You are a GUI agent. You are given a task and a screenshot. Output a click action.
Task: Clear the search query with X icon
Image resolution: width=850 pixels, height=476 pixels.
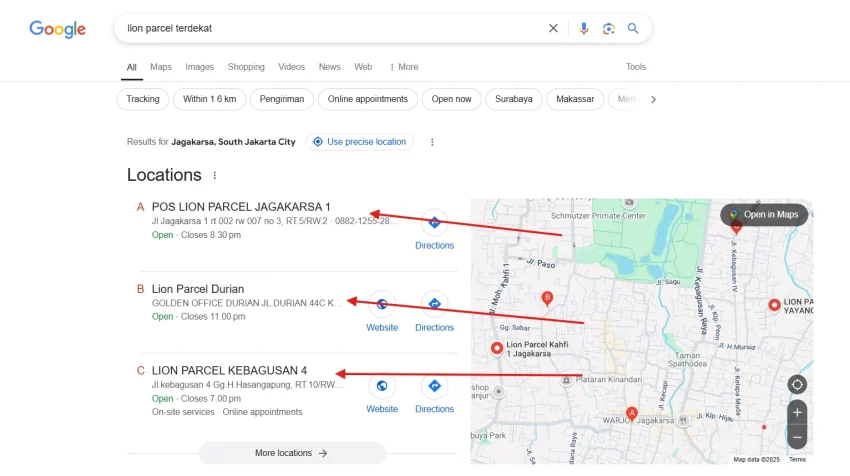pos(553,28)
